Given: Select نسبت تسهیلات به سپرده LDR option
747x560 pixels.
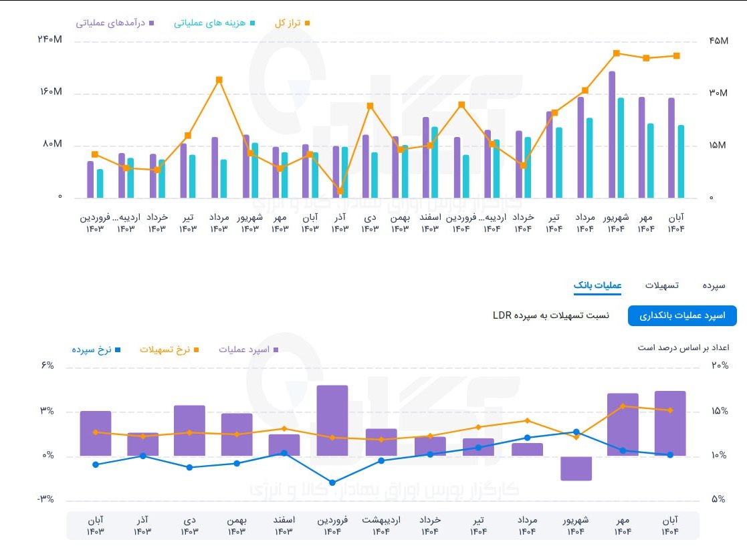Looking at the screenshot, I should point(551,315).
